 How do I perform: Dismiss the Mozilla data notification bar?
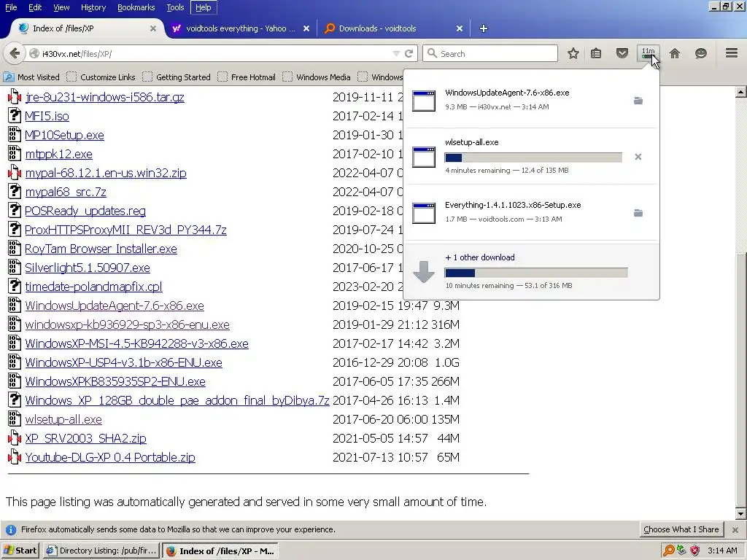tap(735, 529)
